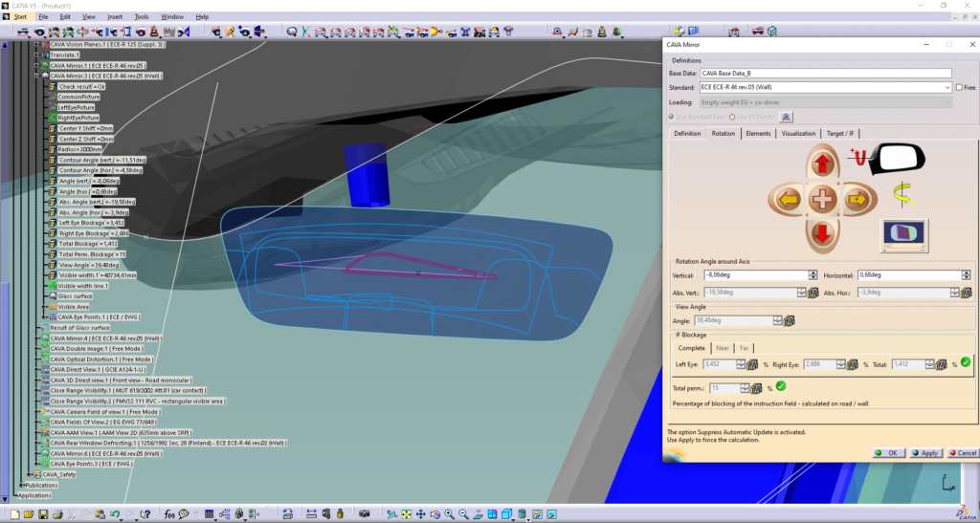This screenshot has width=980, height=523.
Task: Select Use Standard Eyes radio button
Action: coord(672,118)
